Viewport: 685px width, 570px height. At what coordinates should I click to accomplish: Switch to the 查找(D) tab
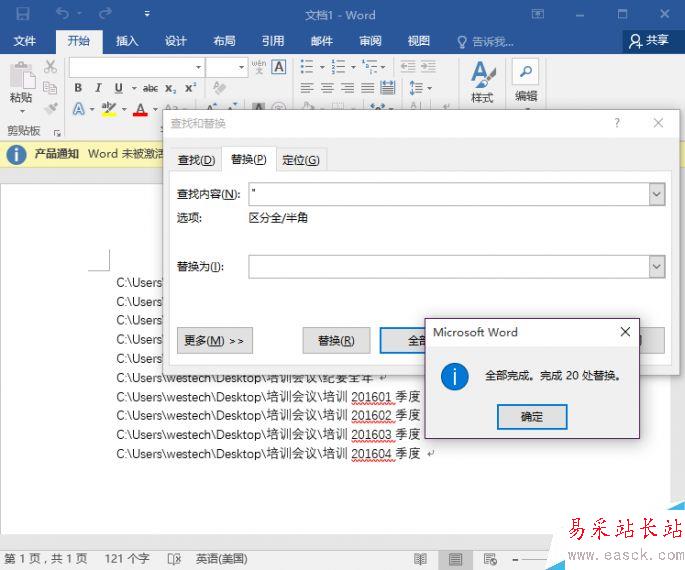196,160
